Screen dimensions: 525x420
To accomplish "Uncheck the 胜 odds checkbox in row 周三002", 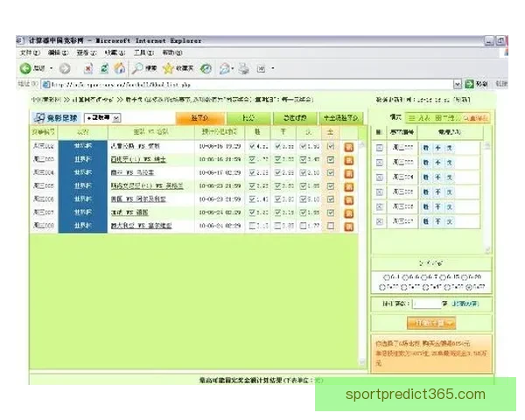I will point(253,146).
